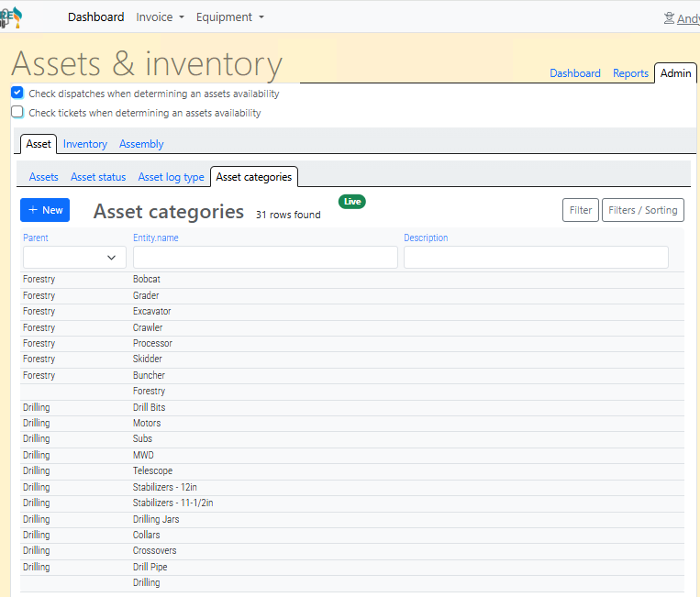Enable check tickets availability checkbox

17,113
